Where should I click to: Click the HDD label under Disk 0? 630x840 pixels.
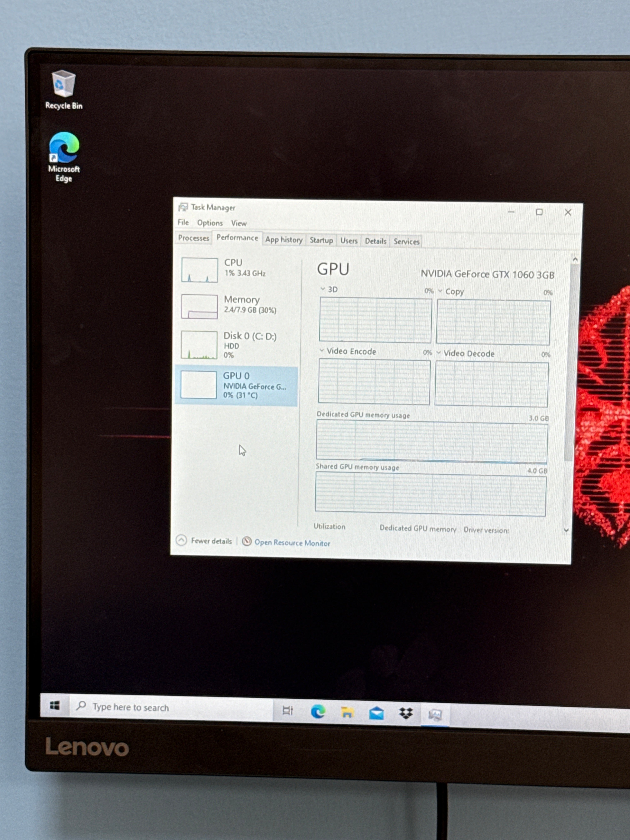(231, 346)
